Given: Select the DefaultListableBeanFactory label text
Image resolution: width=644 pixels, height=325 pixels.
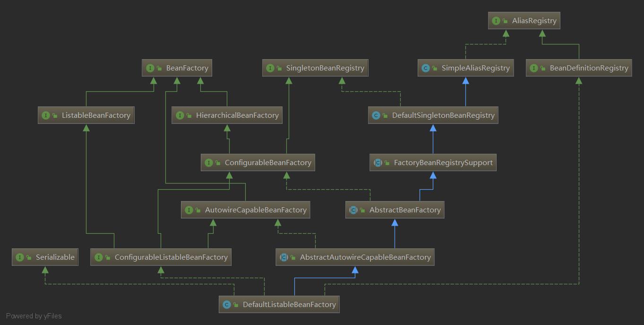Looking at the screenshot, I should pyautogui.click(x=289, y=305).
